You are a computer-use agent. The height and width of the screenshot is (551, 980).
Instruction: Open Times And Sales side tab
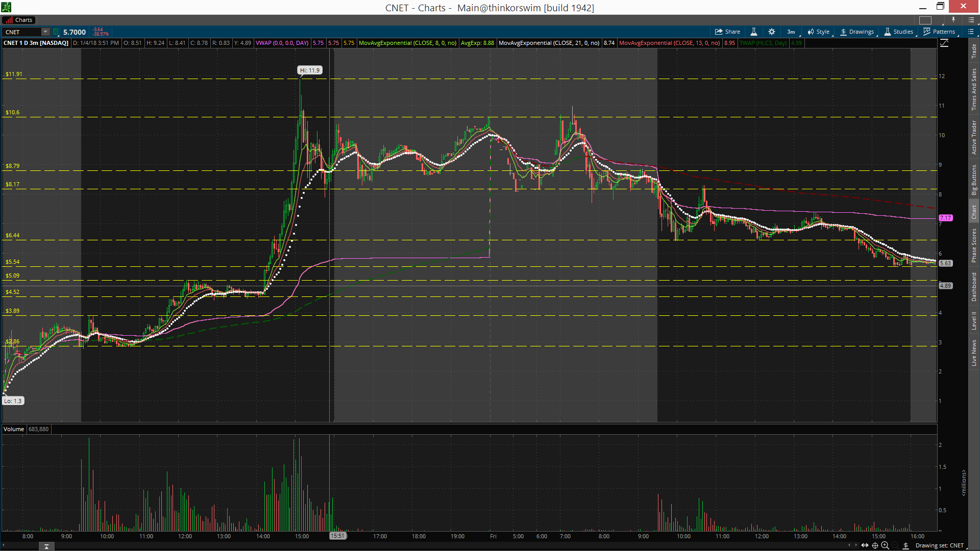[974, 89]
